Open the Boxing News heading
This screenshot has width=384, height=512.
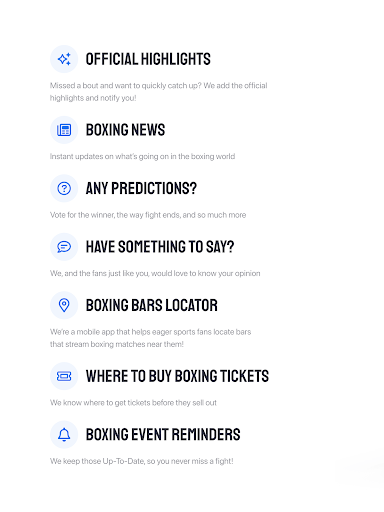coord(125,130)
